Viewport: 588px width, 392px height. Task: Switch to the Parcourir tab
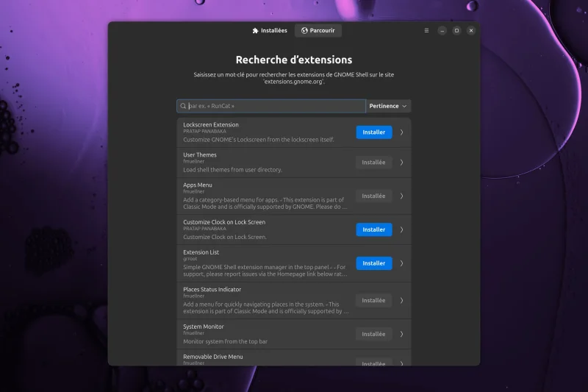[x=318, y=30]
